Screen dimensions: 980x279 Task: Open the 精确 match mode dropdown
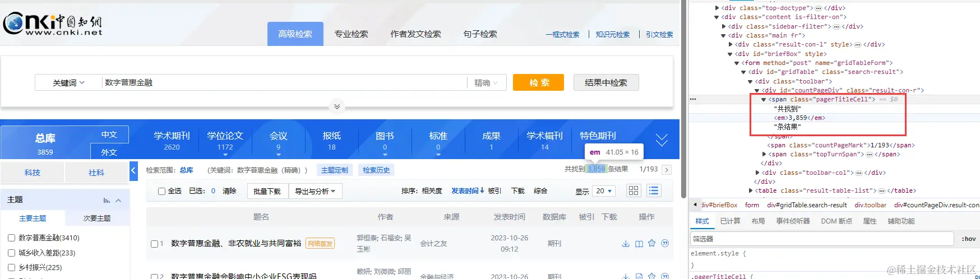(x=486, y=83)
